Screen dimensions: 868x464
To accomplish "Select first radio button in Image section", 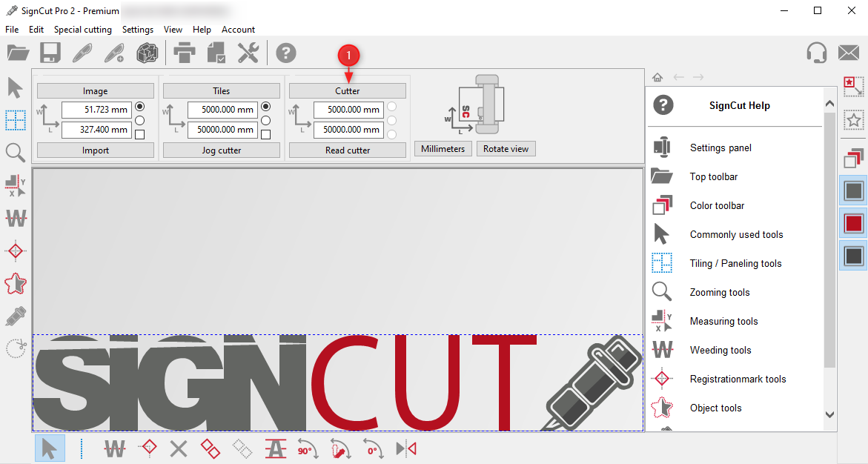I will tap(139, 106).
